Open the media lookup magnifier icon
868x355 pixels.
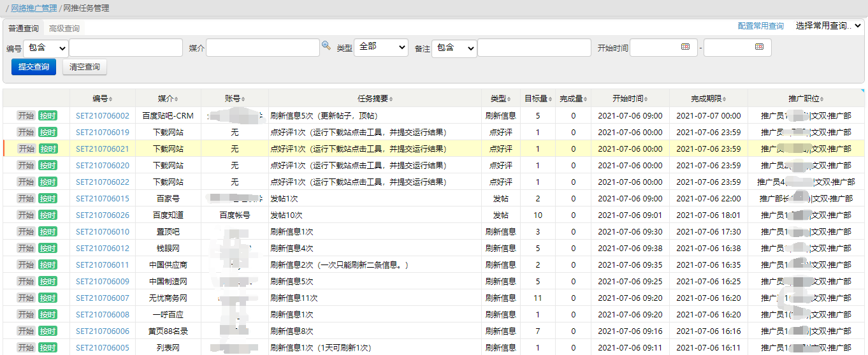pyautogui.click(x=326, y=46)
